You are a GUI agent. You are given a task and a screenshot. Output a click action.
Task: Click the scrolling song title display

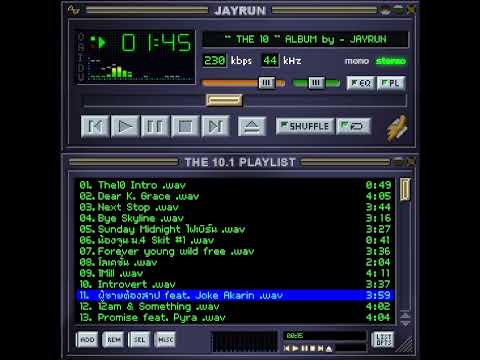coord(305,39)
